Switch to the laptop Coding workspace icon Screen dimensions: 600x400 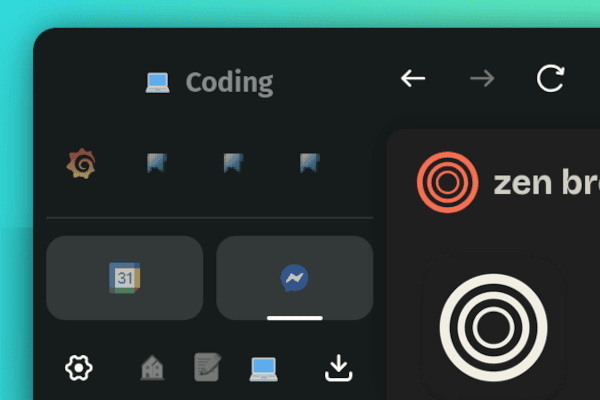tap(264, 369)
